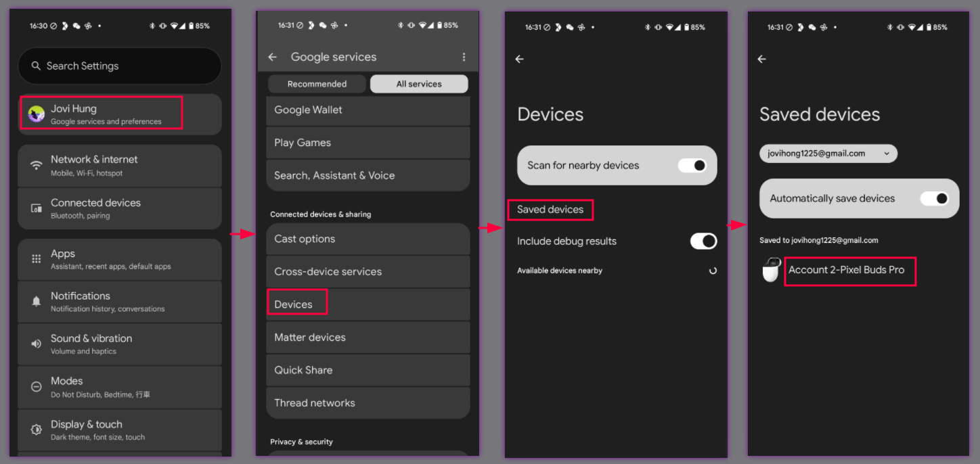Toggle off Include debug results
The width and height of the screenshot is (980, 464).
tap(703, 241)
